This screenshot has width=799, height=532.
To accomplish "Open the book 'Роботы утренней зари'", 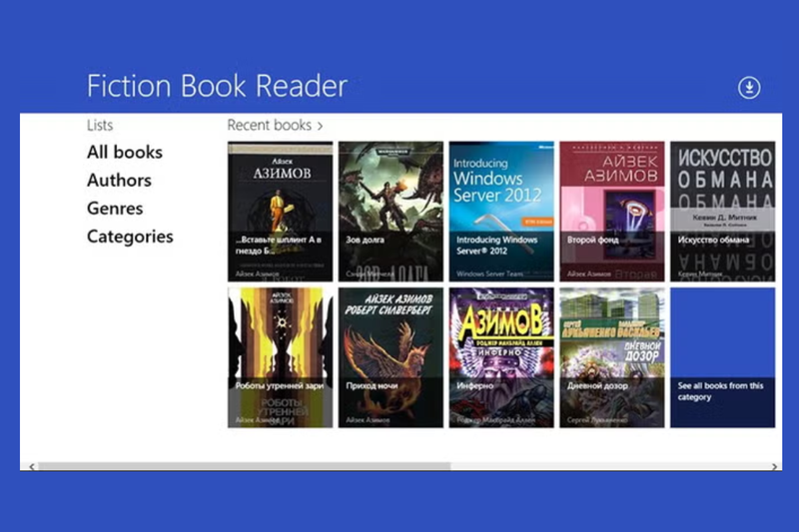I will pos(281,357).
